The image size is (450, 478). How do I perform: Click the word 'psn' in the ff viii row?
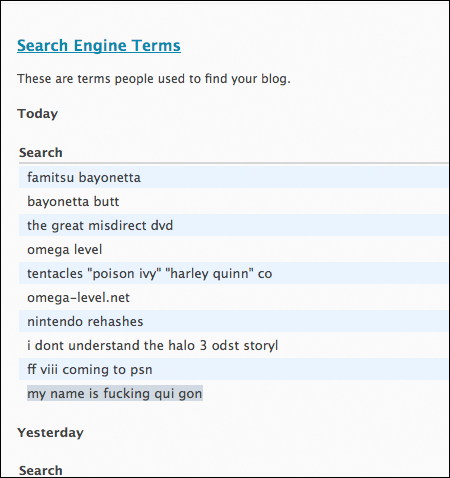pyautogui.click(x=141, y=370)
